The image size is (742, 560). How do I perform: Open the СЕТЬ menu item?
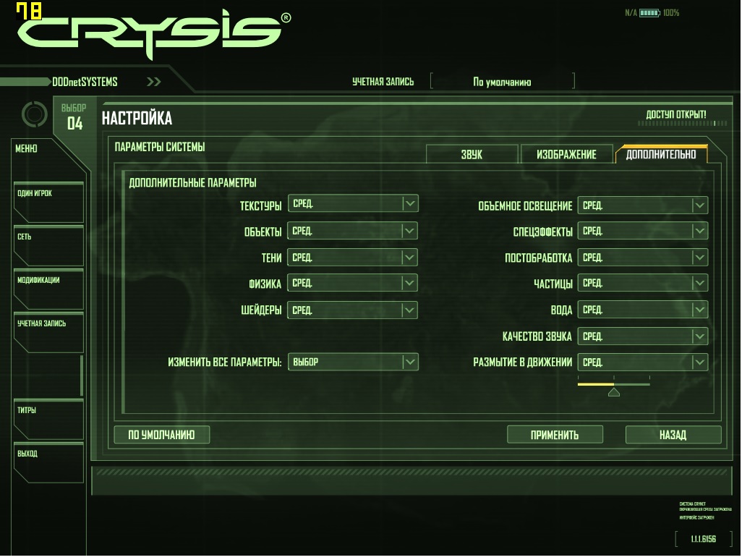click(48, 246)
